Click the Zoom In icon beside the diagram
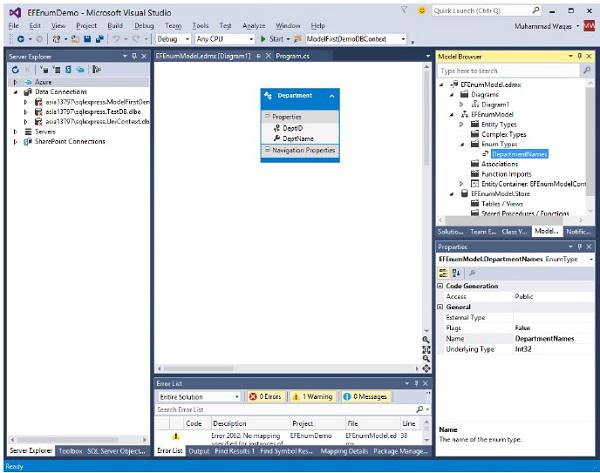The width and height of the screenshot is (600, 473). [426, 339]
